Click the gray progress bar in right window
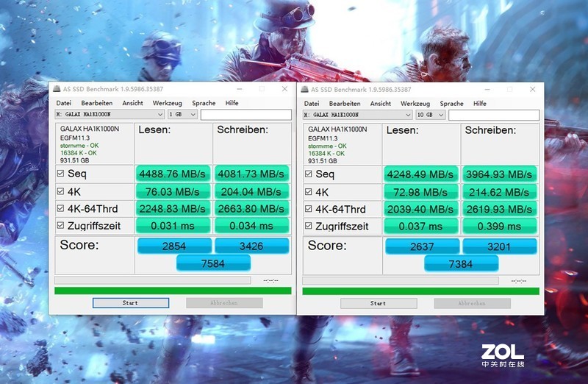The width and height of the screenshot is (588, 384). (401, 280)
